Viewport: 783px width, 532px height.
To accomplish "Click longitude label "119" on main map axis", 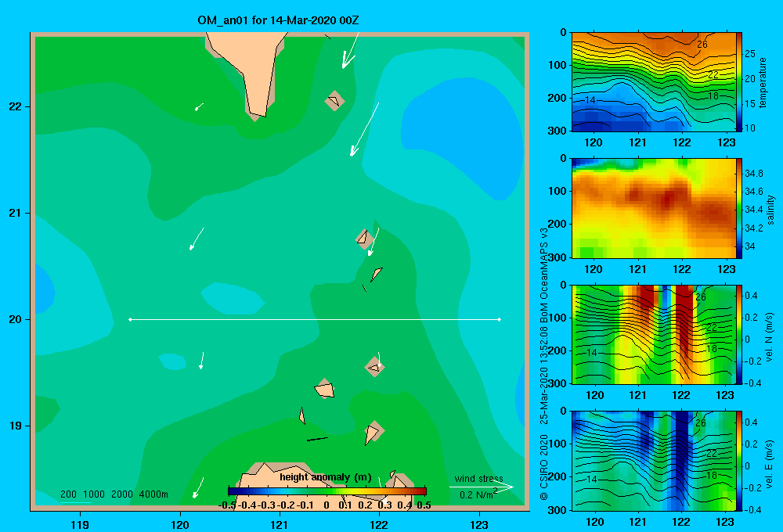I will pos(80,524).
